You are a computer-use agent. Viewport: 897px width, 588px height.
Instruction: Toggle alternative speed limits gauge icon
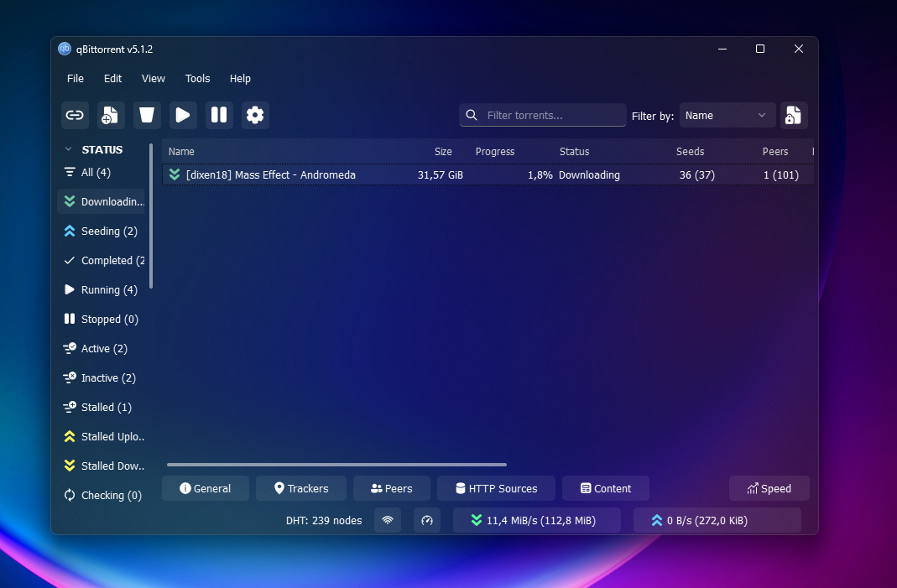pos(427,521)
